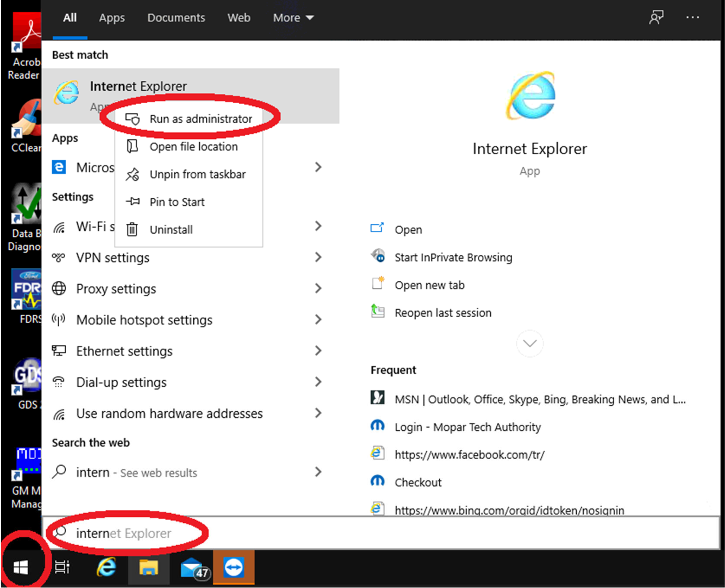Open the Data Bus Diagnostic desktop shortcut
This screenshot has height=588, width=725.
tap(25, 217)
